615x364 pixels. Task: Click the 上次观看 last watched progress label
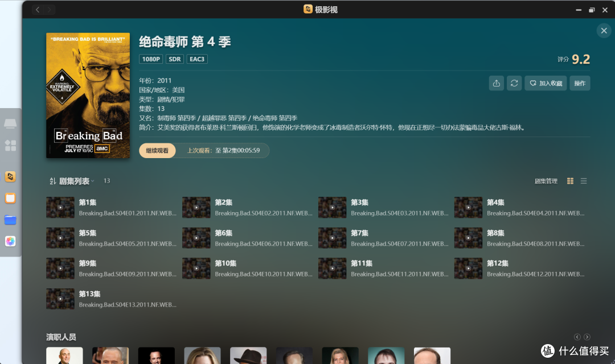224,151
